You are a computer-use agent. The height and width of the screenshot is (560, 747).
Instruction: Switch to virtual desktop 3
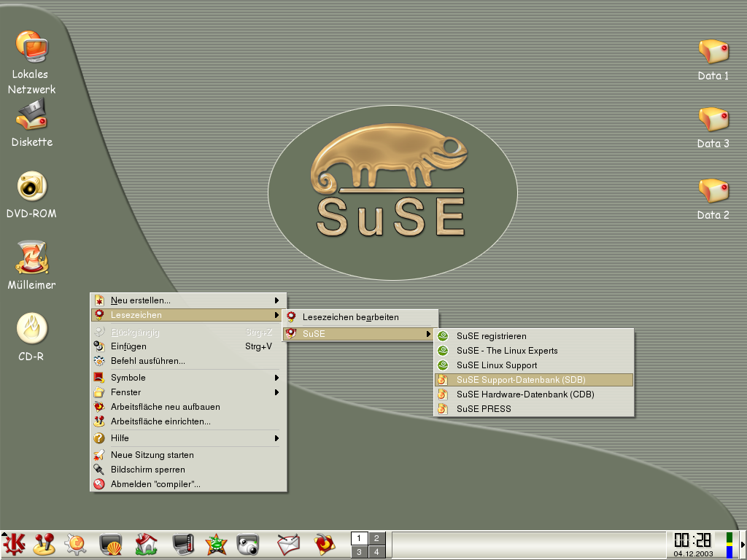359,552
